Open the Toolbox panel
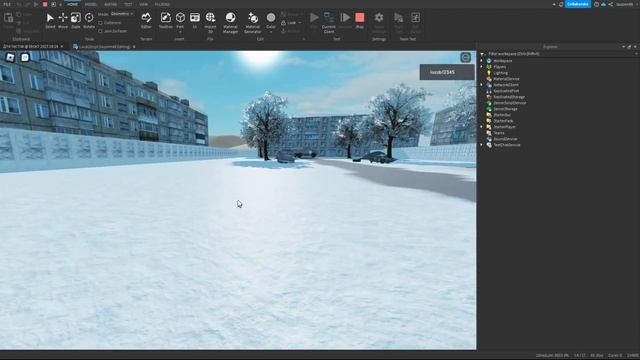 [x=165, y=20]
